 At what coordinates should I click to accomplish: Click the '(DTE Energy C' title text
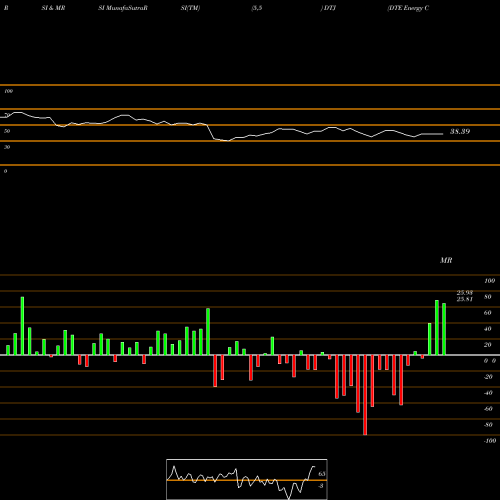408,8
